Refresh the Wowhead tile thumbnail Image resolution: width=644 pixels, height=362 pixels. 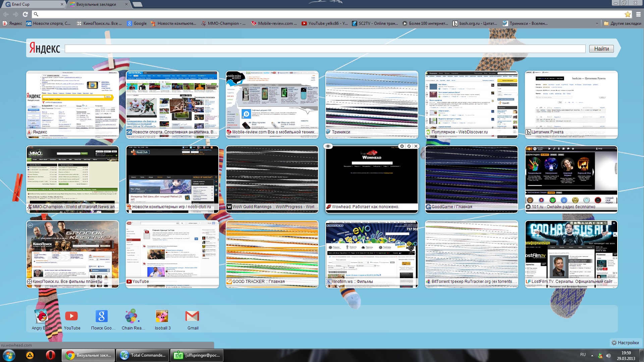click(x=409, y=146)
